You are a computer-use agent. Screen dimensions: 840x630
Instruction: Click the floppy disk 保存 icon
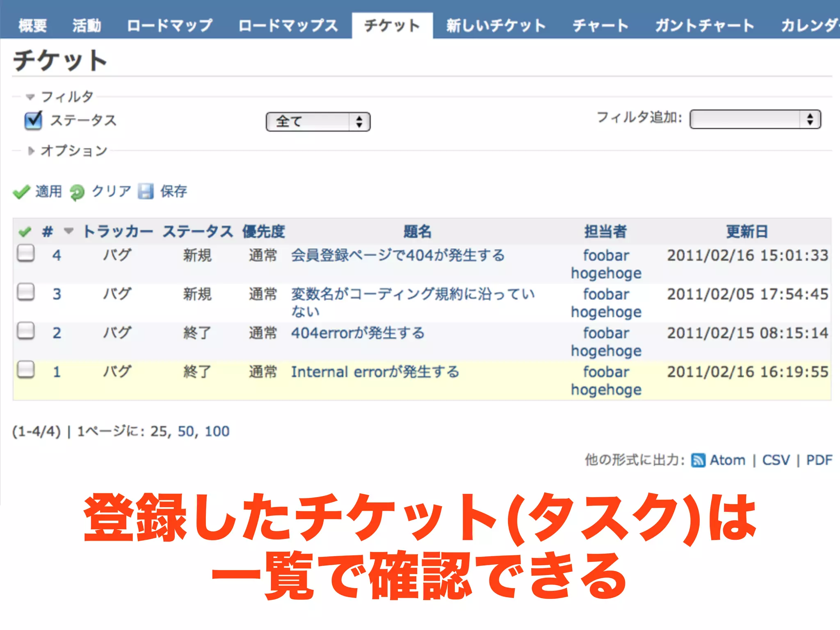[145, 191]
